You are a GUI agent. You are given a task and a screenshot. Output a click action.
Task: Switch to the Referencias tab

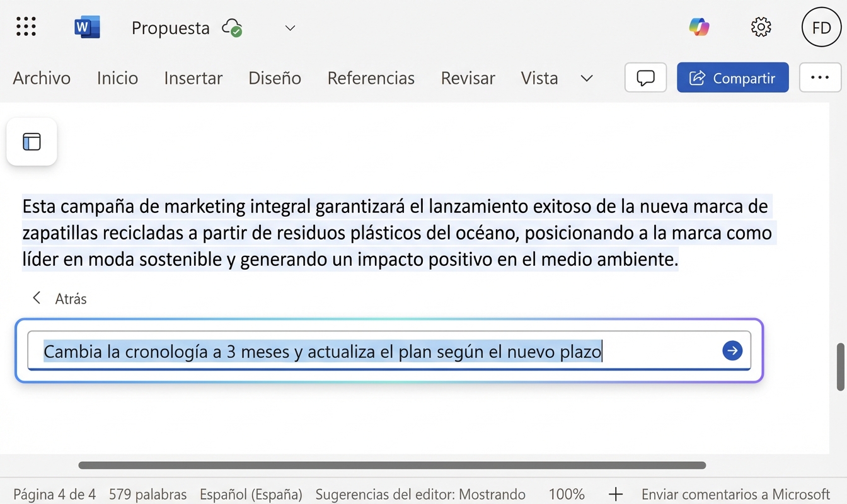[371, 78]
